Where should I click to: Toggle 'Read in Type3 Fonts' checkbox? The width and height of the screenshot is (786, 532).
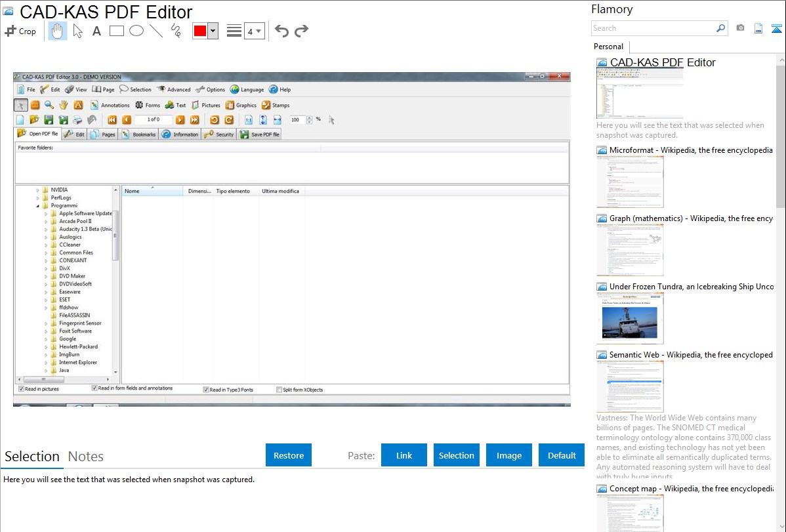click(205, 390)
